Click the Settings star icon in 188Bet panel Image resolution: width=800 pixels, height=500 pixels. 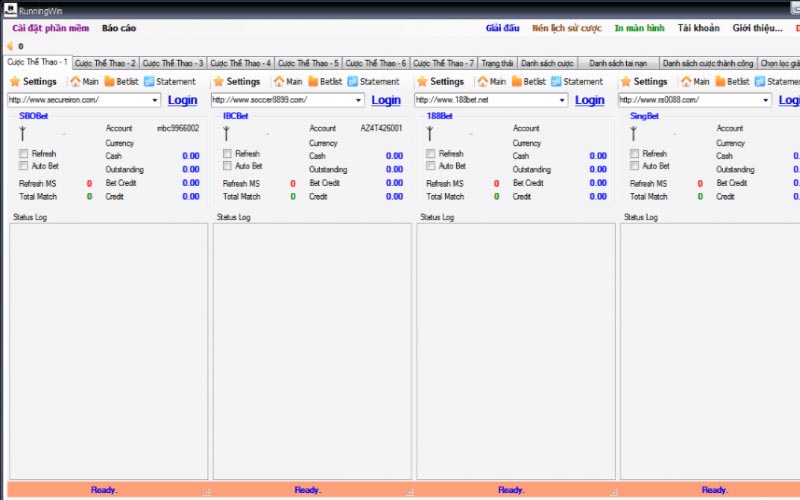[423, 81]
